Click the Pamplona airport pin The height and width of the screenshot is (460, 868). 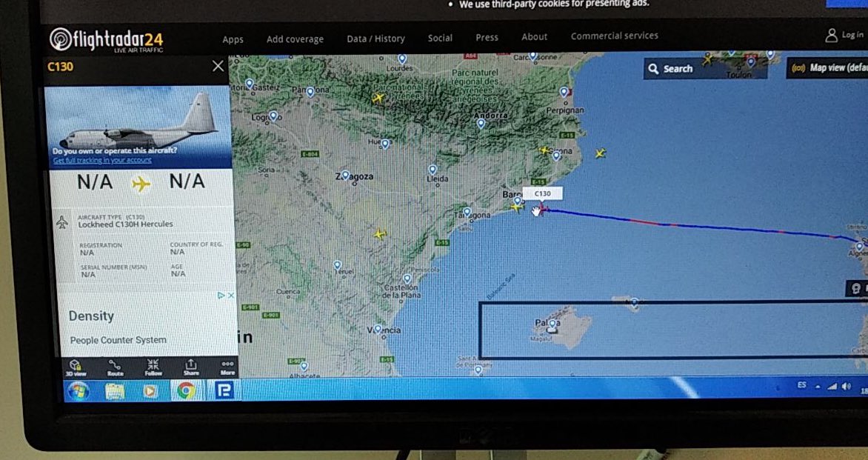point(310,92)
